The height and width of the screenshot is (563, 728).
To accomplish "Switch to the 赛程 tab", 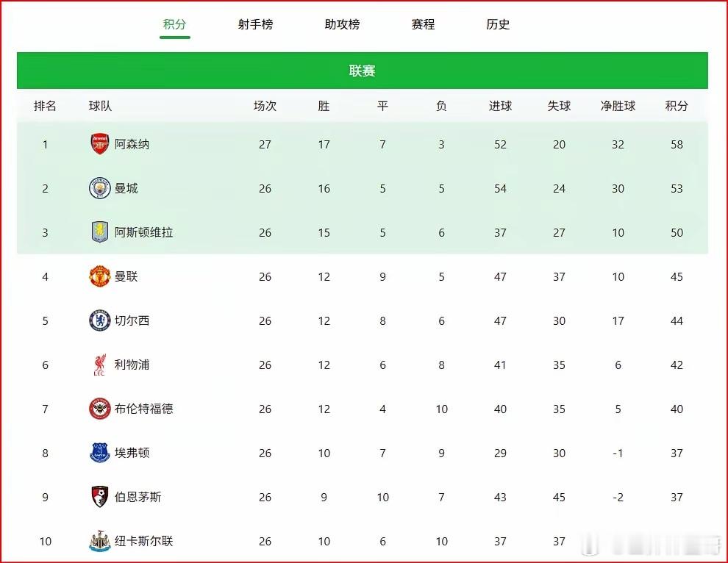I will 423,24.
